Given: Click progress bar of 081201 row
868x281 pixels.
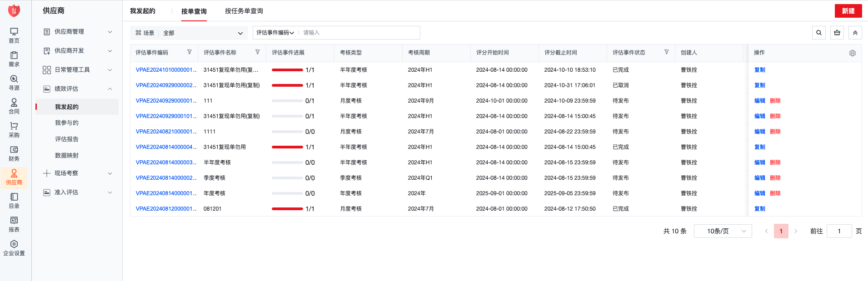Looking at the screenshot, I should [287, 209].
